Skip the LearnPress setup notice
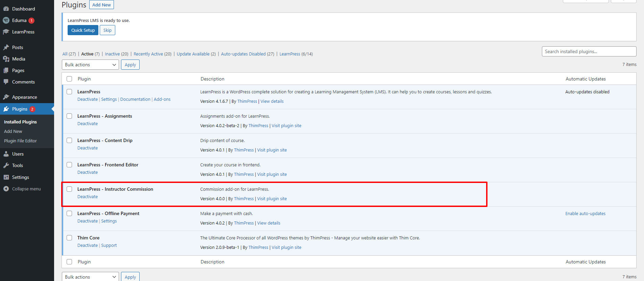 point(108,30)
